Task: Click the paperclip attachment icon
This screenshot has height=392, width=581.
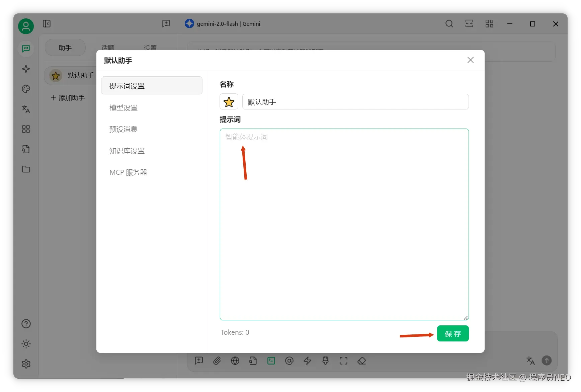Action: coord(217,361)
